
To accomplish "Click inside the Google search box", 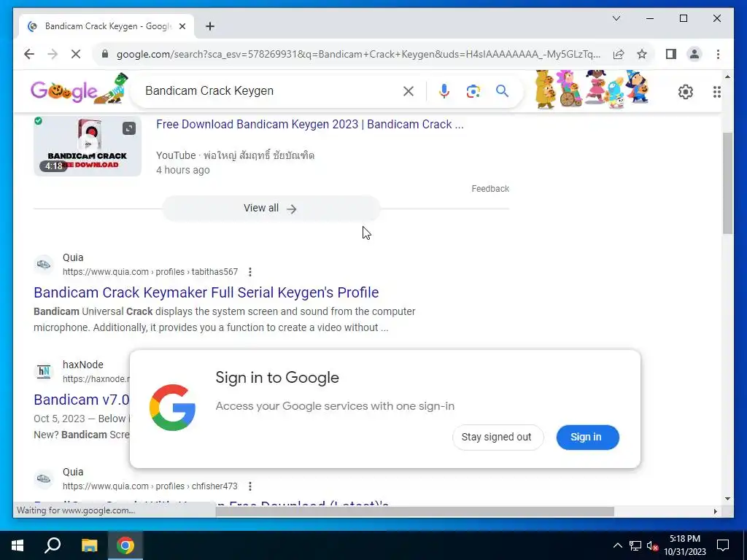I will point(271,91).
